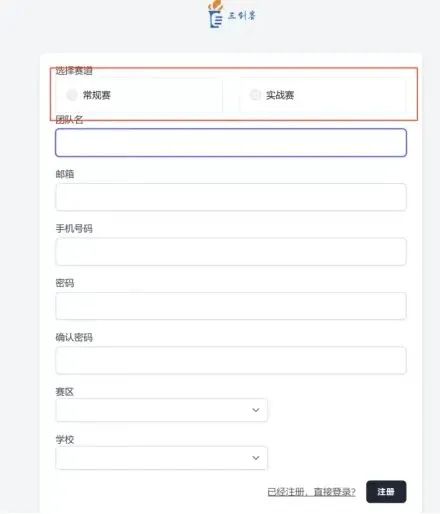Choose the 实战赛 track label text
The image size is (440, 514).
coord(280,95)
